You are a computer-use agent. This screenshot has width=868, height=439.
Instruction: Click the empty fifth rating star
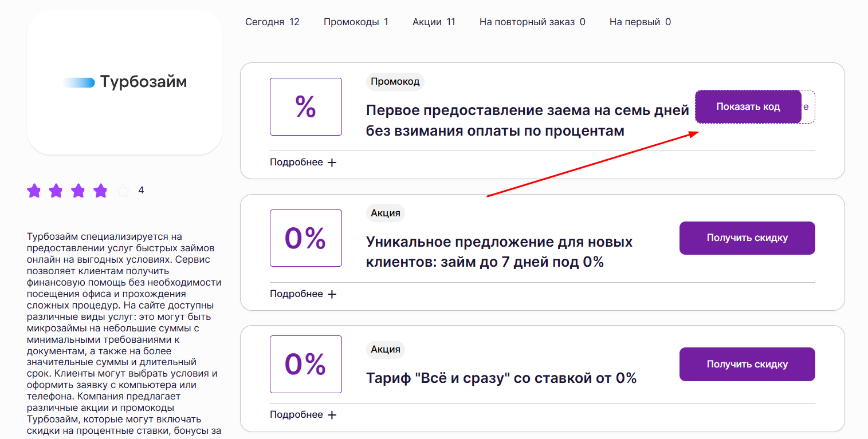[x=123, y=190]
